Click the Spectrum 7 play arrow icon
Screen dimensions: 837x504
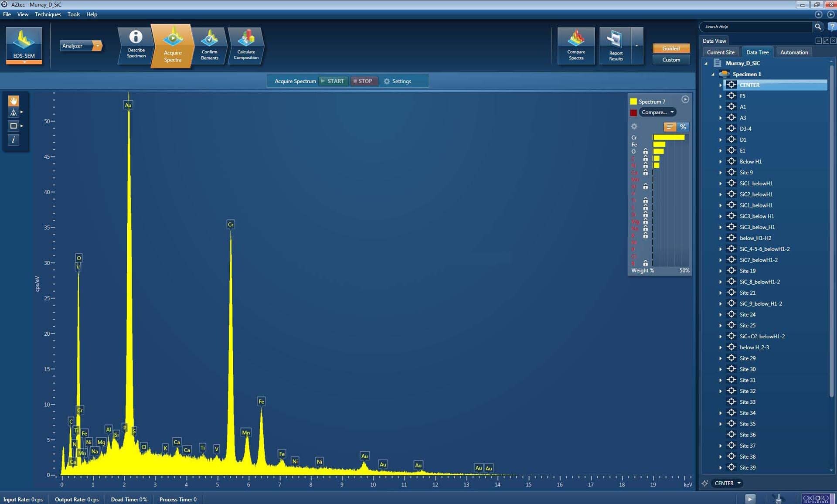685,99
